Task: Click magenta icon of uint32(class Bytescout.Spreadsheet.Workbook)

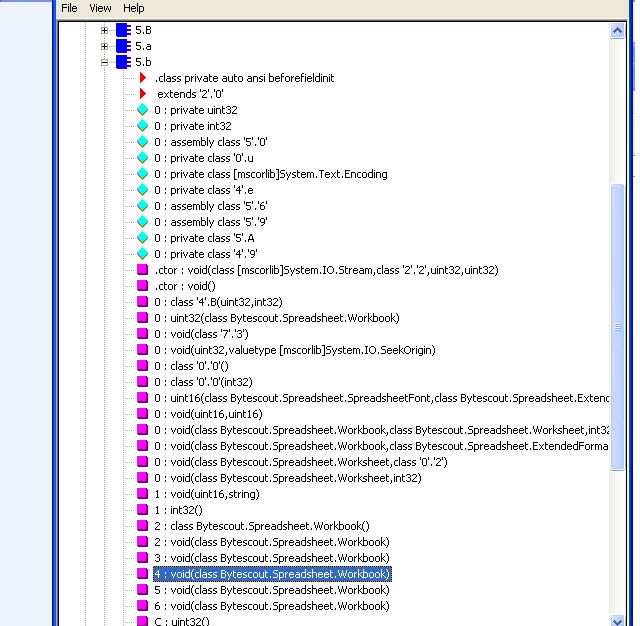Action: click(x=142, y=317)
